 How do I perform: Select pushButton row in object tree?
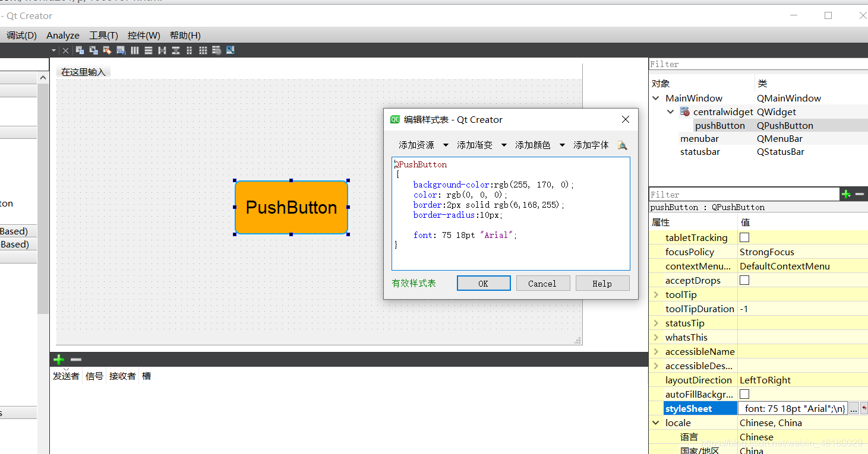pos(758,125)
